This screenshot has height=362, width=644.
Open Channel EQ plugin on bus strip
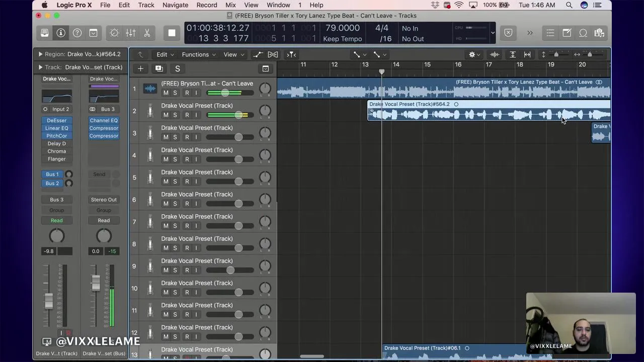click(x=104, y=120)
